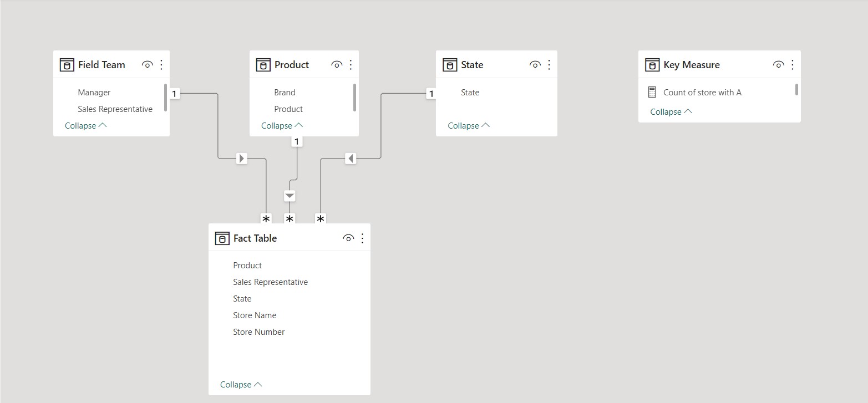The image size is (868, 403).
Task: Collapse the Fact Table field list
Action: point(241,385)
